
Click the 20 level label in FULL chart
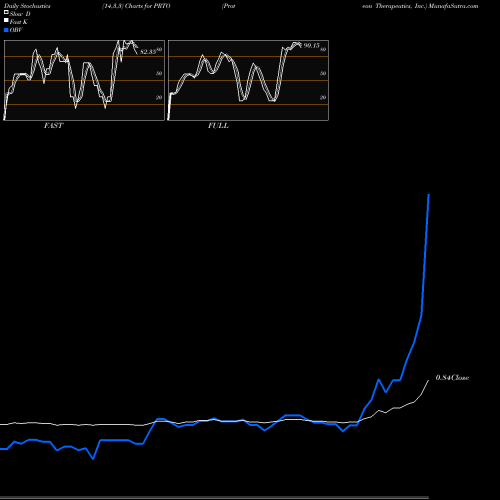pyautogui.click(x=323, y=98)
